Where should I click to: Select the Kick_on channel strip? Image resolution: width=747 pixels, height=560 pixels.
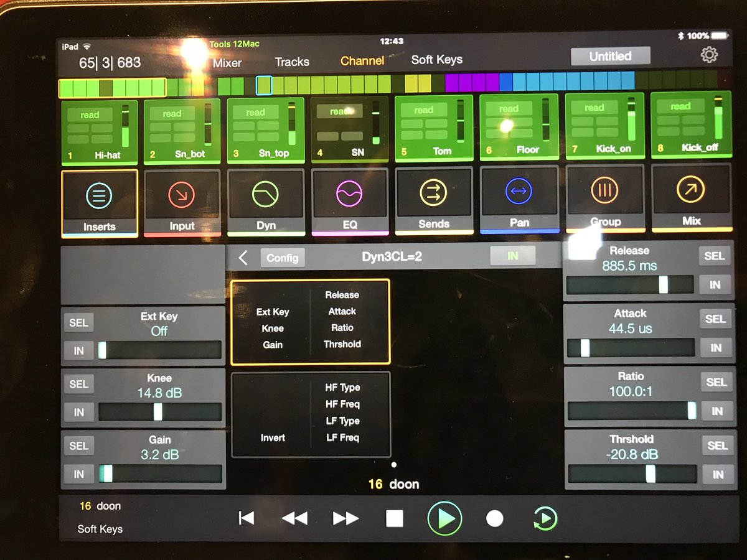(604, 125)
